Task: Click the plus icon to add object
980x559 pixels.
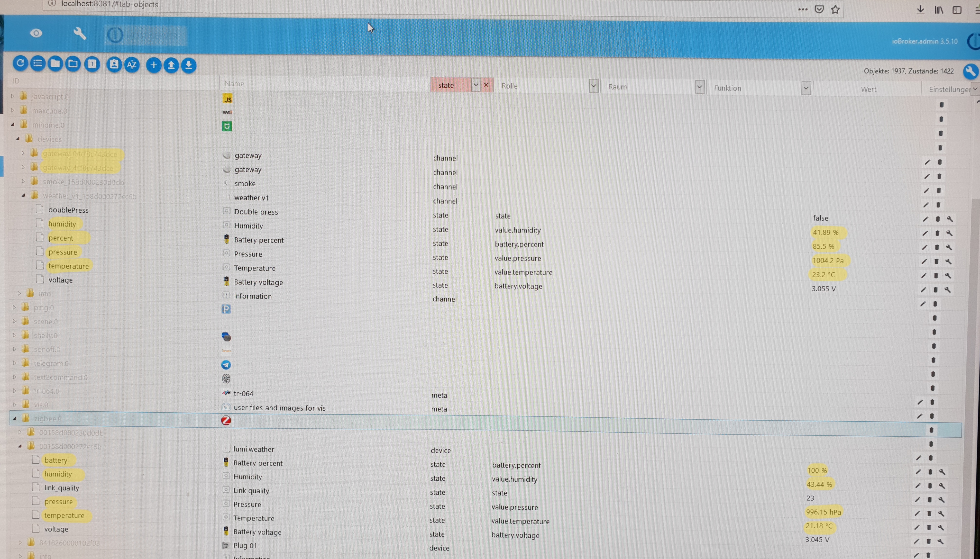Action: point(154,65)
